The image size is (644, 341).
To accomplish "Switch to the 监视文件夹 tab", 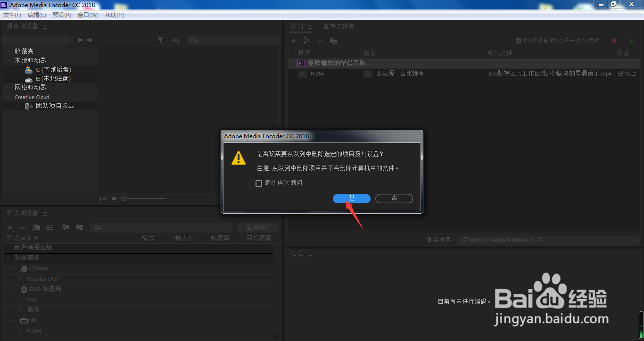I will [x=339, y=26].
